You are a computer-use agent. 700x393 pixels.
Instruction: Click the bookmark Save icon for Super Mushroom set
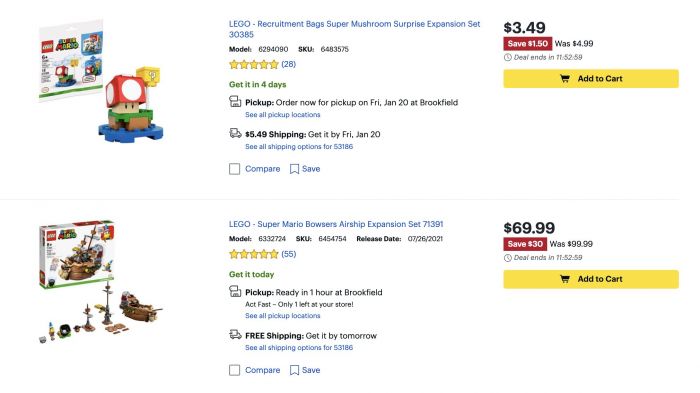click(x=294, y=169)
